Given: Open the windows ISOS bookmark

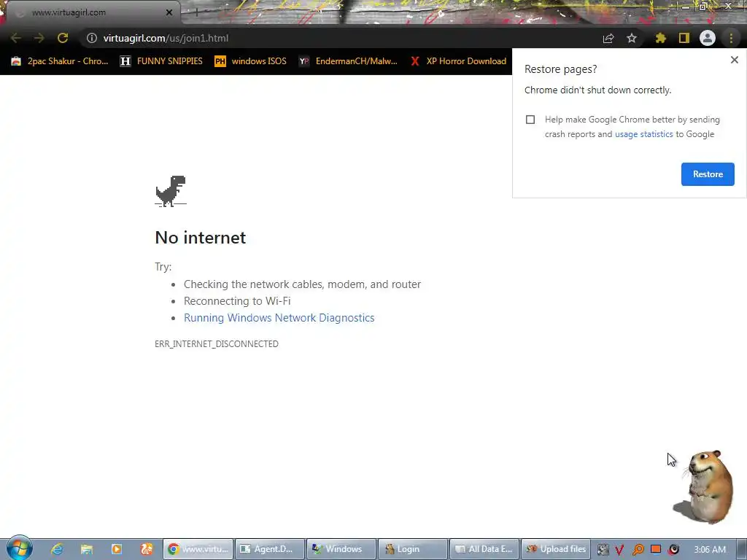Looking at the screenshot, I should click(251, 61).
